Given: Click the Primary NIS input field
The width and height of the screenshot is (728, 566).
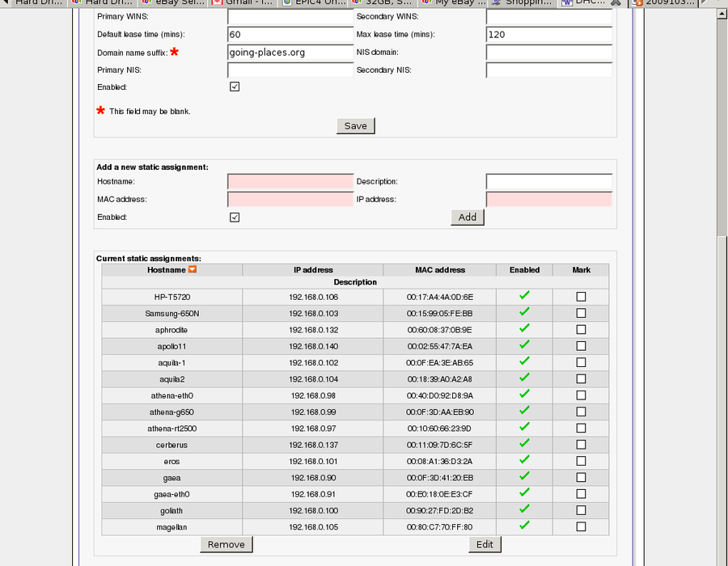Looking at the screenshot, I should (x=290, y=70).
